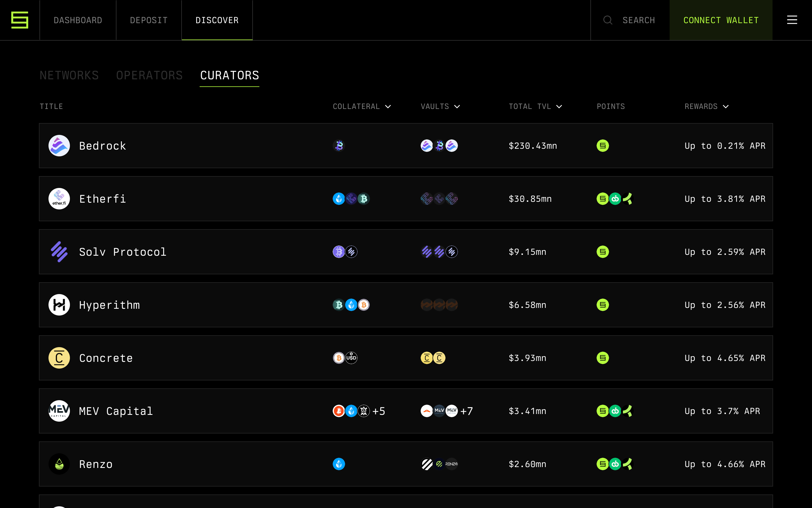Click the POINTS column header
Screen dimensions: 812x508
pos(611,106)
